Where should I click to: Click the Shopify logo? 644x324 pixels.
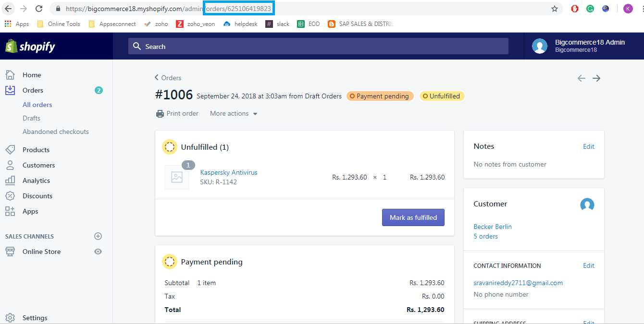30,46
